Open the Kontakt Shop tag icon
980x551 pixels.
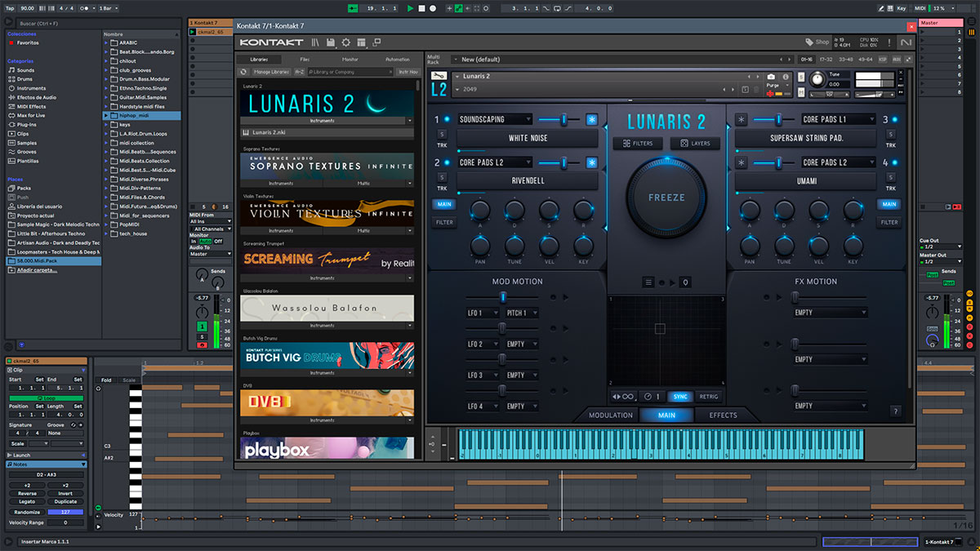click(x=809, y=42)
